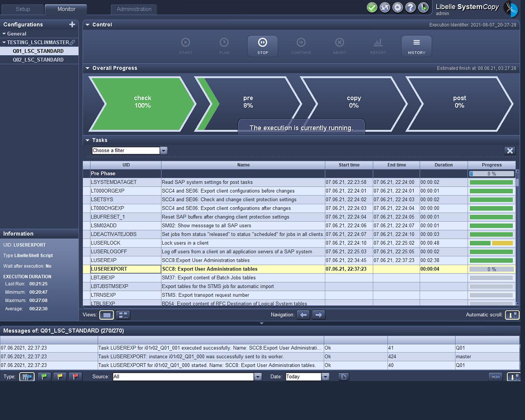Screen dimensions: 525x420
Task: Switch to the Monitor tab
Action: click(66, 9)
